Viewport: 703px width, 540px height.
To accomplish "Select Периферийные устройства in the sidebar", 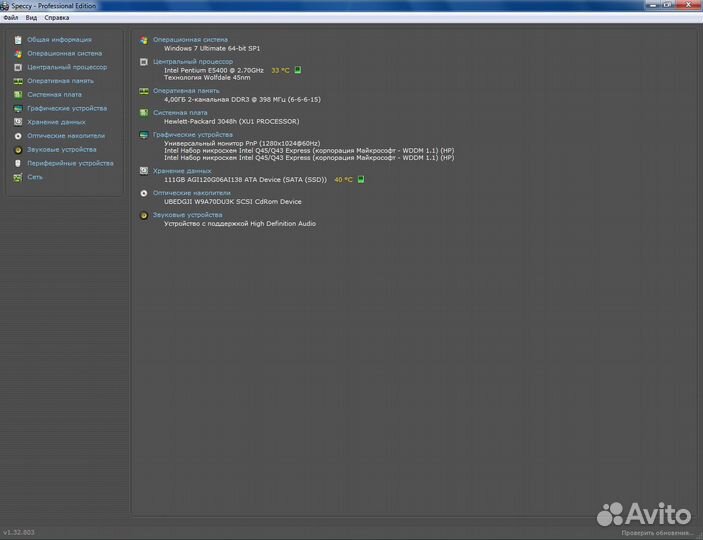I will click(x=70, y=163).
